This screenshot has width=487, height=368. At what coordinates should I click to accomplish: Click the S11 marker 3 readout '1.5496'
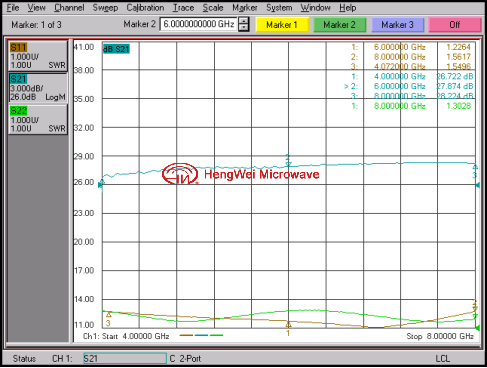tap(458, 66)
